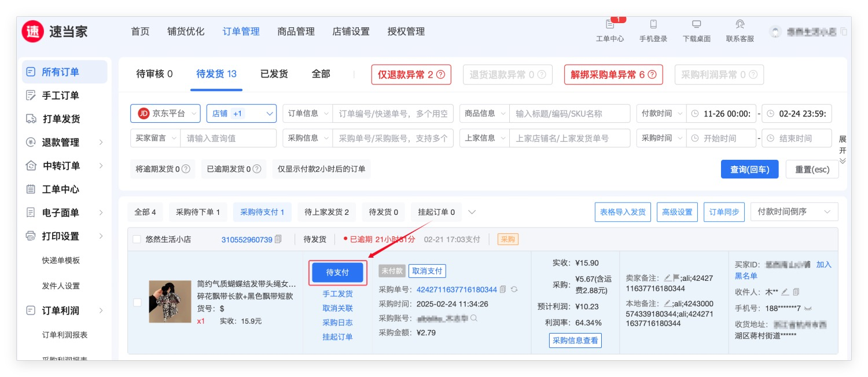Copy order number 310552960739 via copy icon
Image resolution: width=868 pixels, height=377 pixels.
point(278,239)
